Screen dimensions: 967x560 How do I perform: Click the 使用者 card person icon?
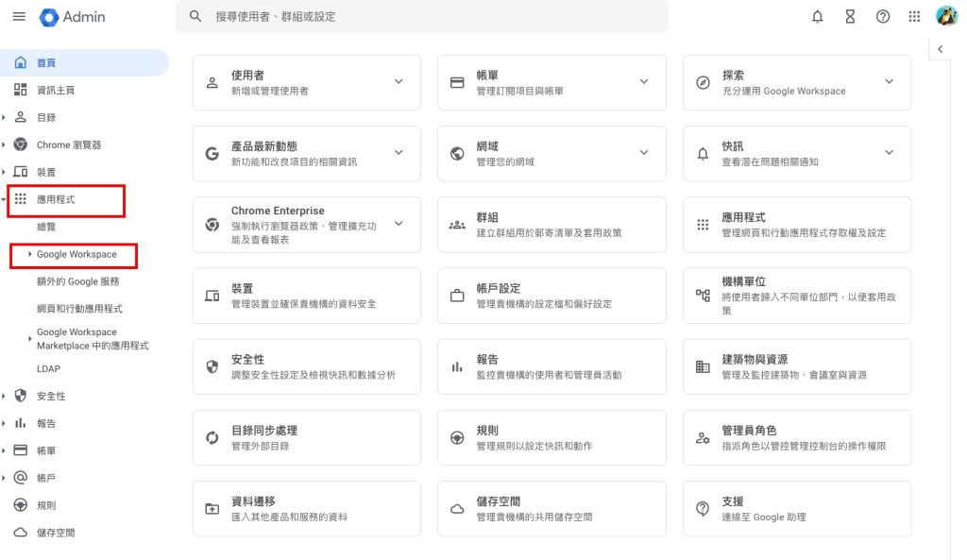[x=212, y=83]
